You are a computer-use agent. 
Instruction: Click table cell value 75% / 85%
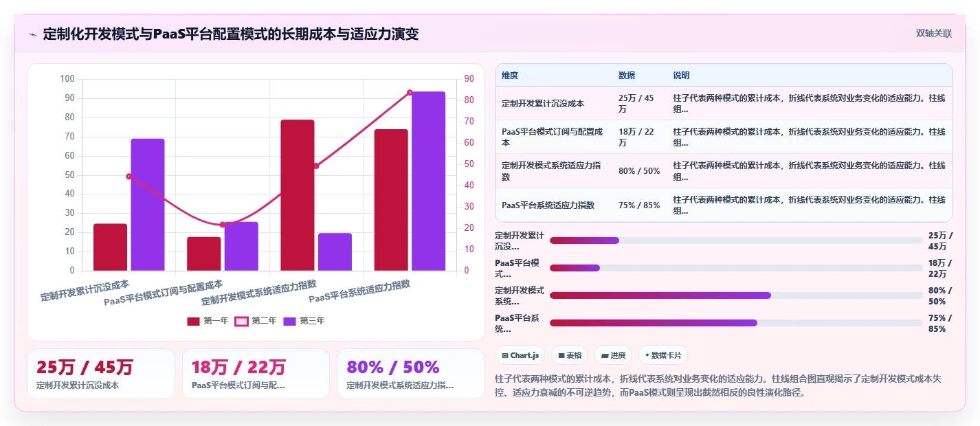(x=639, y=205)
